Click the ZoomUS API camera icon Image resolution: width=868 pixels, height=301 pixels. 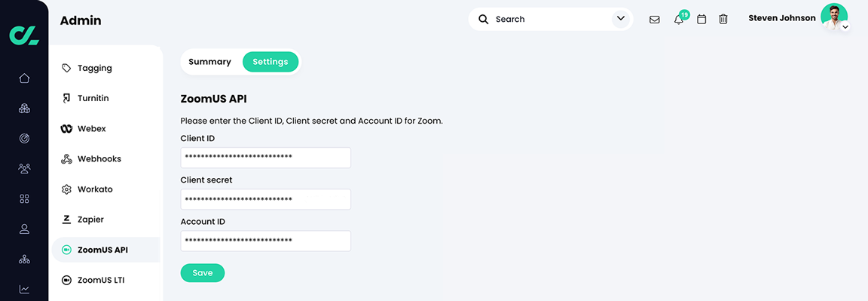click(x=66, y=250)
